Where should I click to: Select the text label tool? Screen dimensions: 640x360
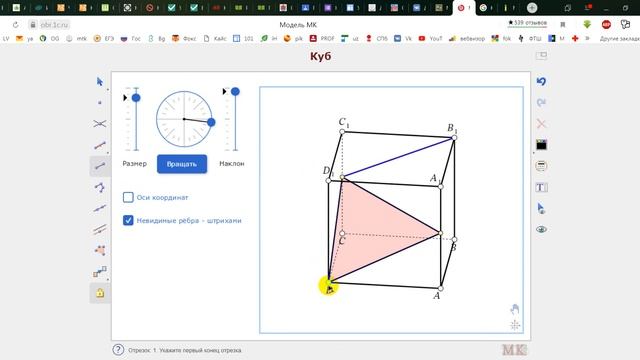541,187
